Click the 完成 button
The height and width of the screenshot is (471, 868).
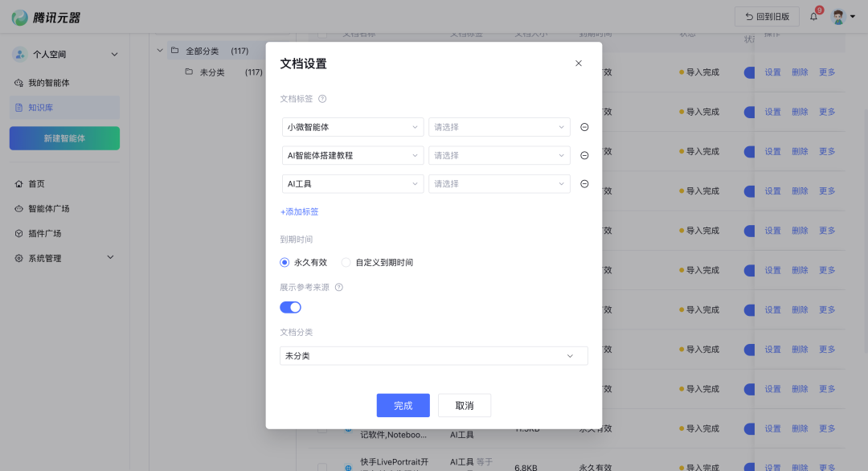tap(403, 406)
